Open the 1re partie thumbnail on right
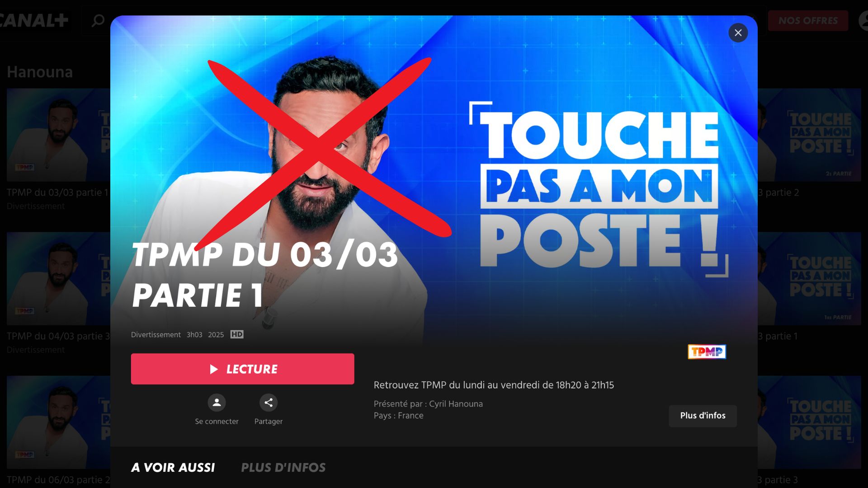868x488 pixels. 809,279
